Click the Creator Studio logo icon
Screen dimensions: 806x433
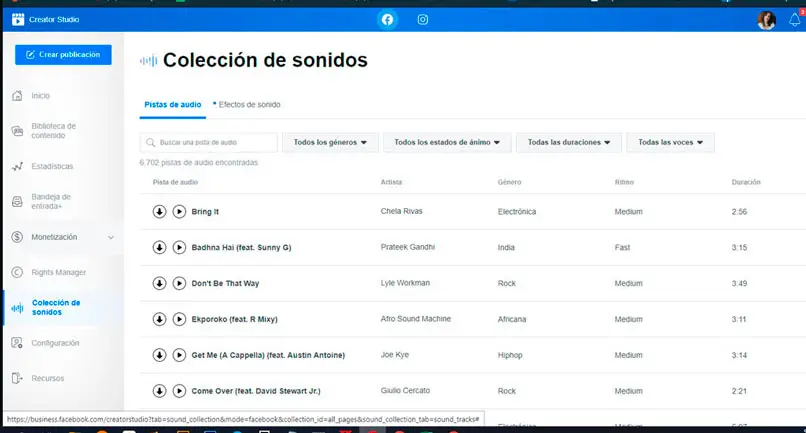pos(18,20)
